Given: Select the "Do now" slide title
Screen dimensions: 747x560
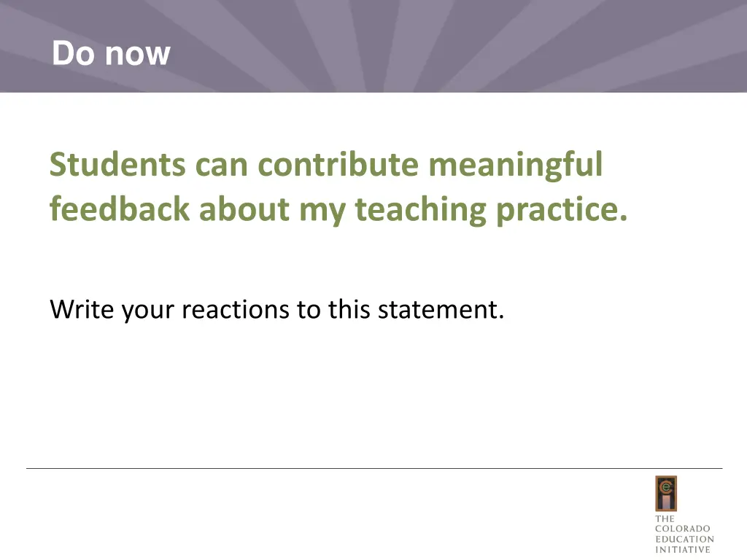Looking at the screenshot, I should [111, 52].
